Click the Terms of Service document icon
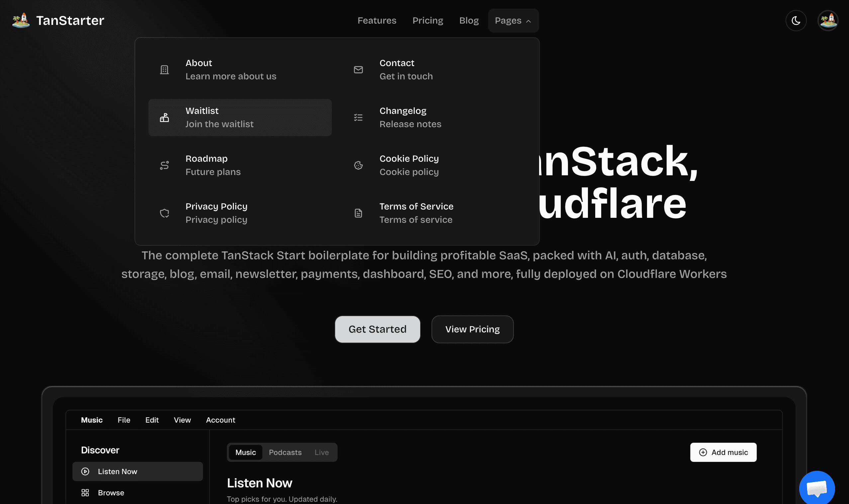The height and width of the screenshot is (504, 849). point(358,213)
